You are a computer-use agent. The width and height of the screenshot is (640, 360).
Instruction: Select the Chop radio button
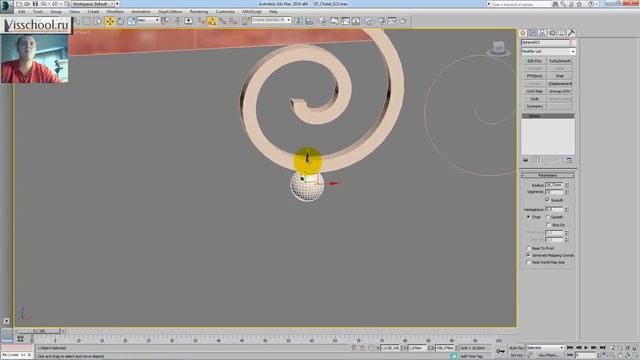[528, 217]
